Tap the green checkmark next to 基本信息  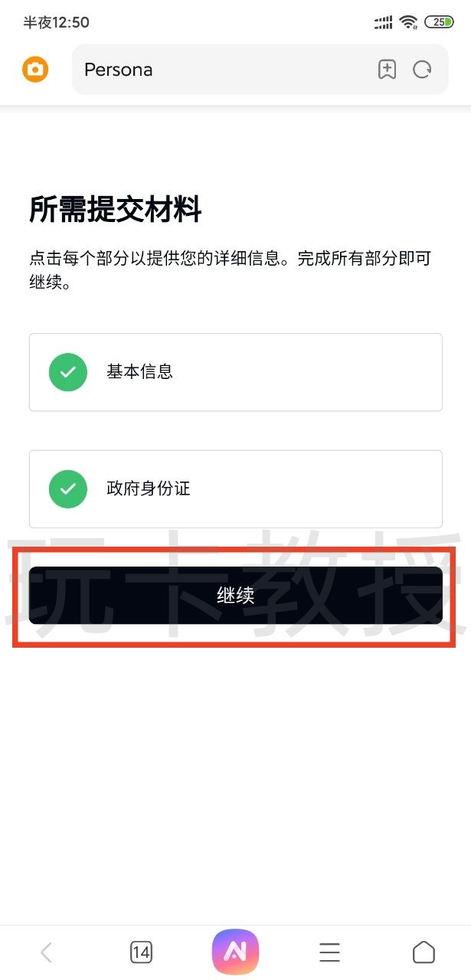pos(67,372)
